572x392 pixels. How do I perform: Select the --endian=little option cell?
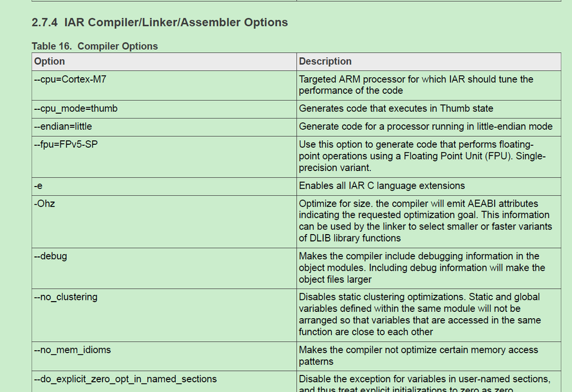click(x=63, y=126)
